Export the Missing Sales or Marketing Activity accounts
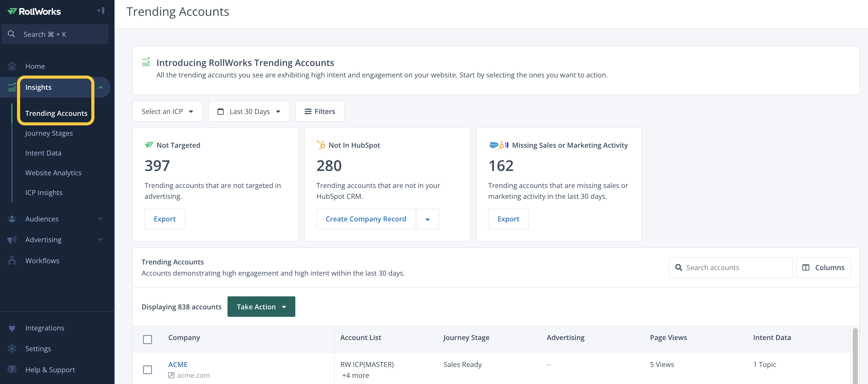Viewport: 868px width, 384px height. point(508,219)
